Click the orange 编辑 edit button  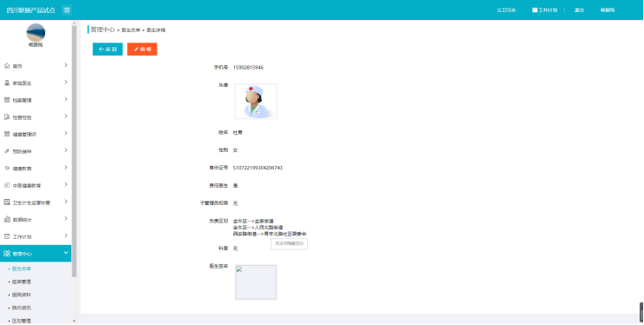pyautogui.click(x=142, y=50)
